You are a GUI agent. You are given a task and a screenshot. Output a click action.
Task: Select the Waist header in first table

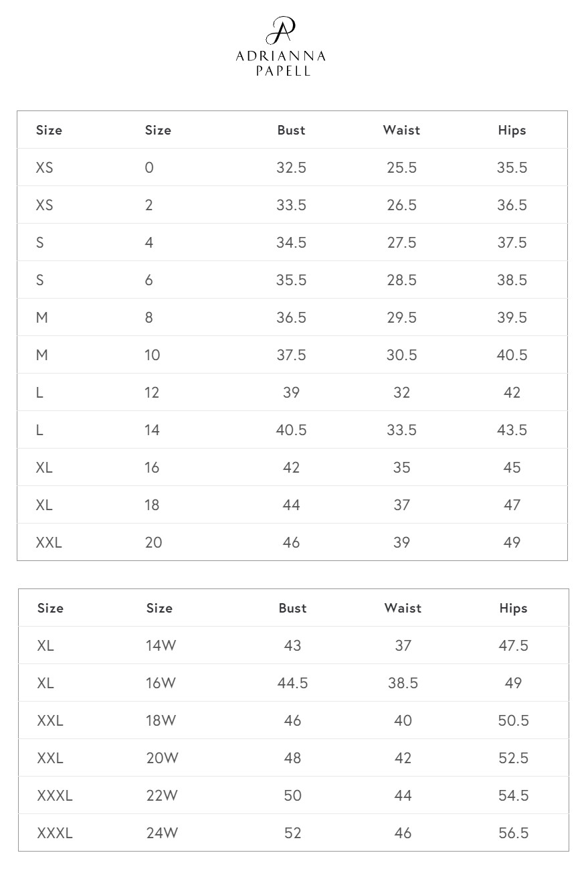click(x=401, y=131)
